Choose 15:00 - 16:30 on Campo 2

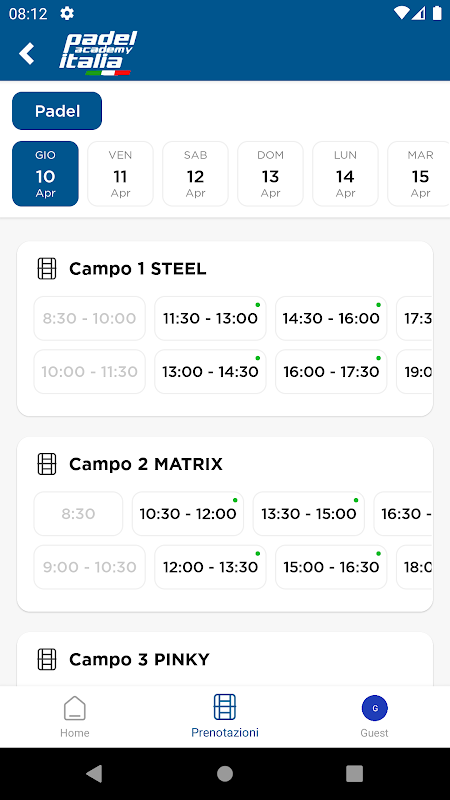pyautogui.click(x=331, y=567)
